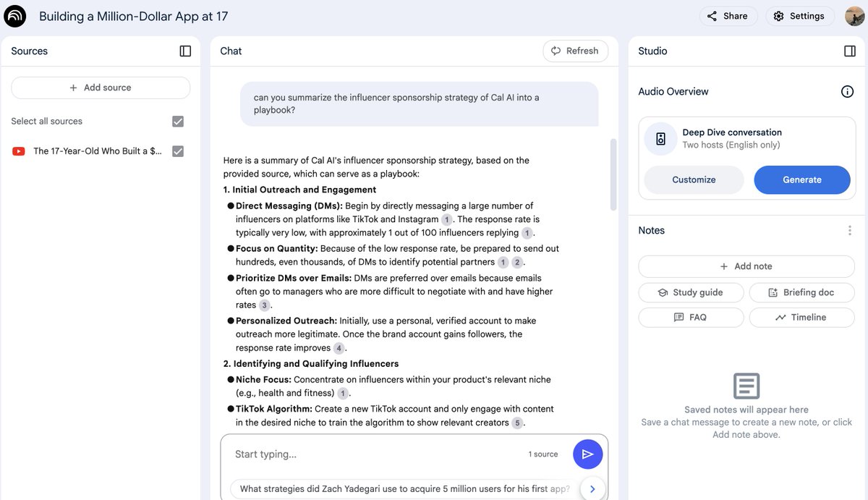The width and height of the screenshot is (868, 500).
Task: Open the user profile avatar
Action: (x=854, y=16)
